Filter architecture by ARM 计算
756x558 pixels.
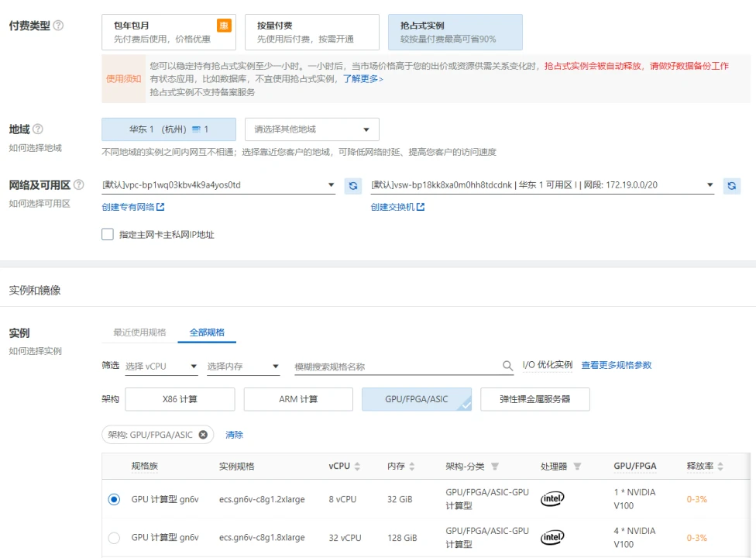[298, 399]
